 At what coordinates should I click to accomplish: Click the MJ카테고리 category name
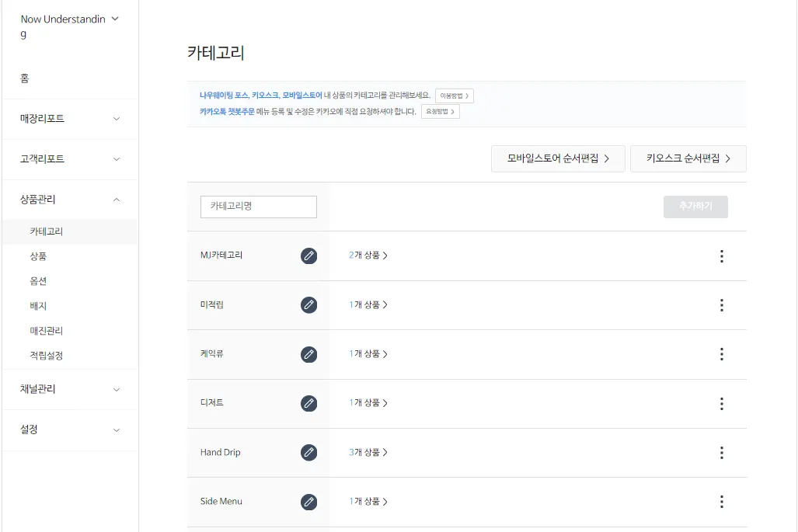(x=221, y=256)
